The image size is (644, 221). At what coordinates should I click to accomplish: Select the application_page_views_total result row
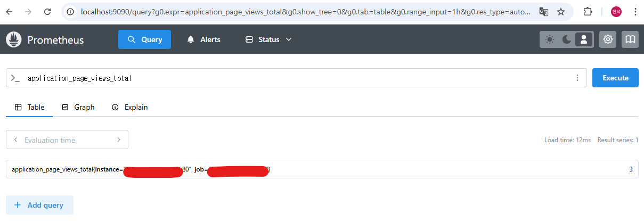(322, 169)
